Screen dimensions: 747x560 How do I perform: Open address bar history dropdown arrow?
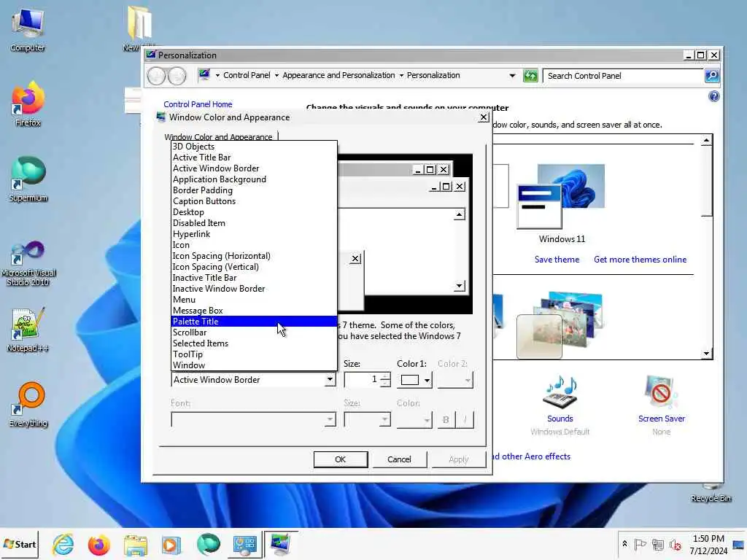(512, 76)
